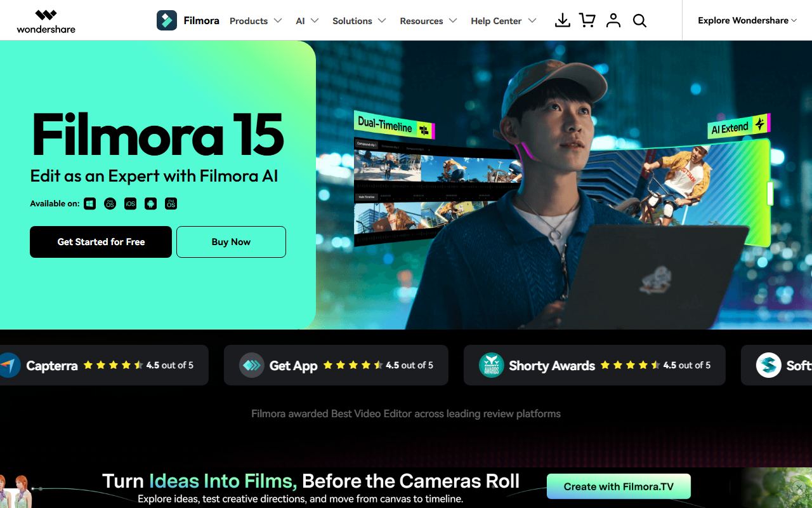Expand the Products dropdown chevron
This screenshot has height=508, width=812.
click(277, 21)
